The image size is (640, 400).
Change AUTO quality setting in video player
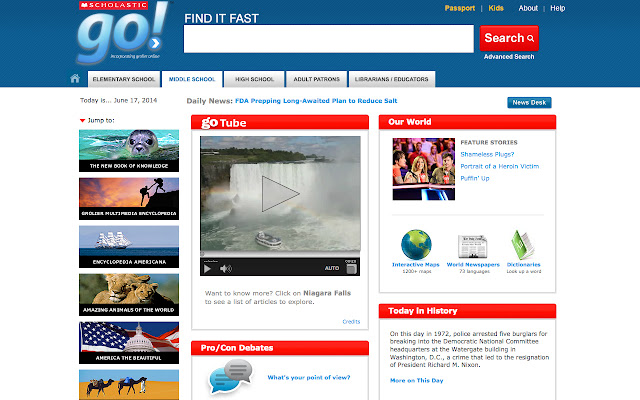(x=331, y=268)
